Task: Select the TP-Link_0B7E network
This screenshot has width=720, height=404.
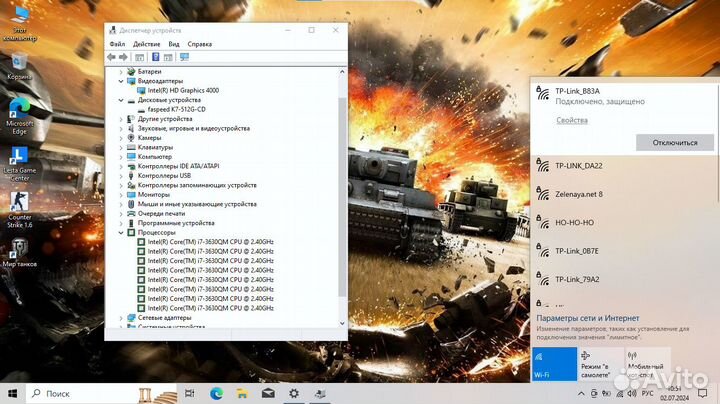Action: pos(624,251)
